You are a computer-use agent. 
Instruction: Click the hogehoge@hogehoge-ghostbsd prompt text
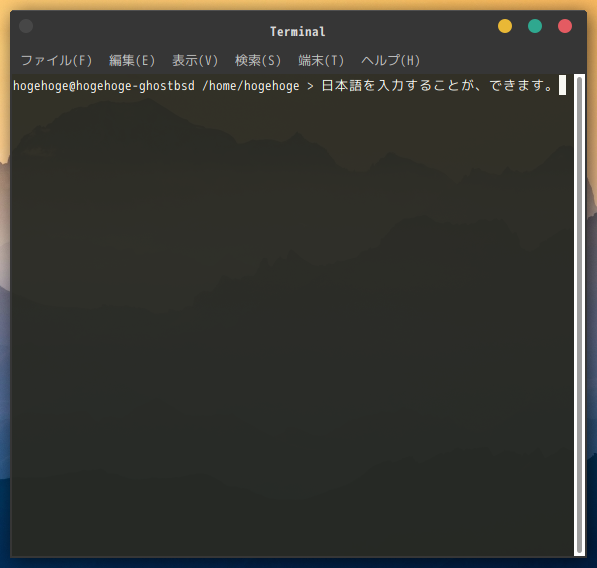pos(104,86)
